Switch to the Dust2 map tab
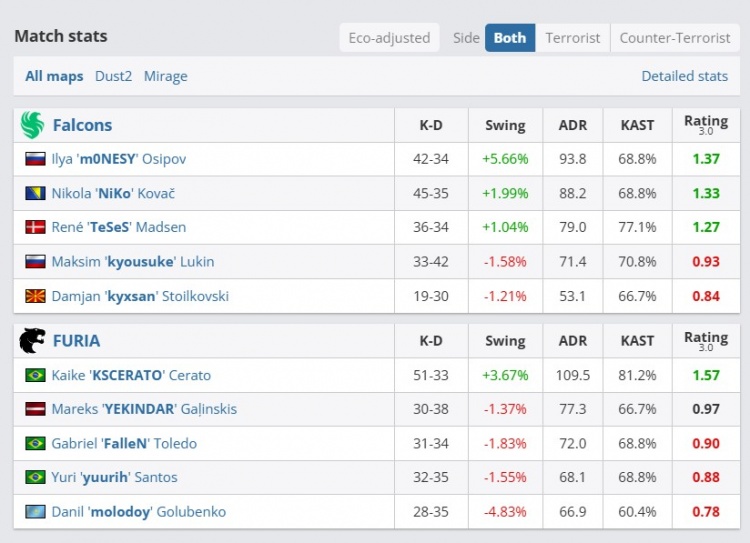Viewport: 750px width, 543px height. tap(113, 76)
